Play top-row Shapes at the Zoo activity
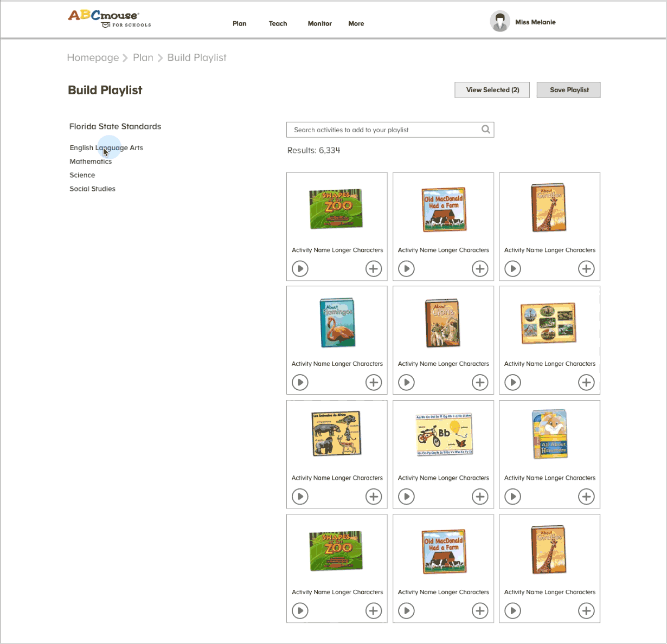 pos(300,269)
